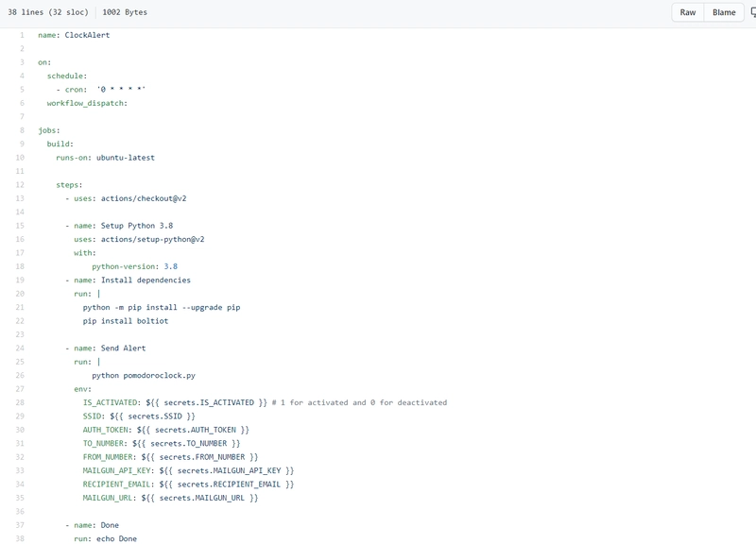
Task: Select line number 5
Action: point(21,90)
